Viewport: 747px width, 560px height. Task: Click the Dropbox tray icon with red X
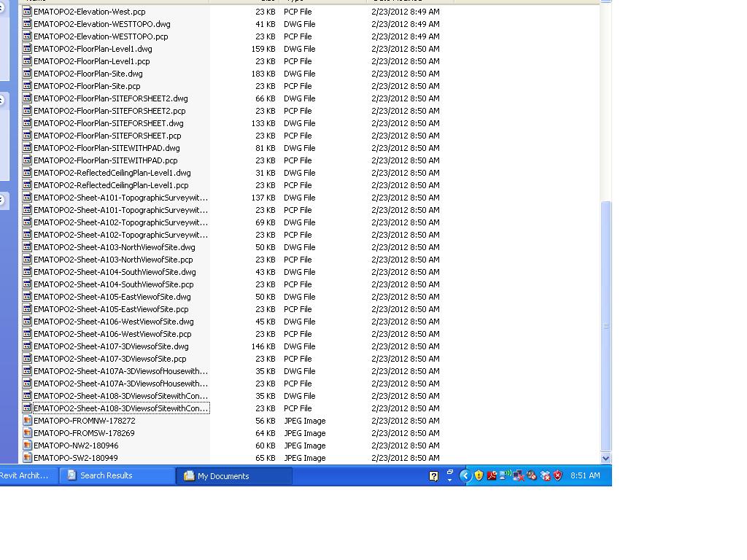click(x=545, y=475)
